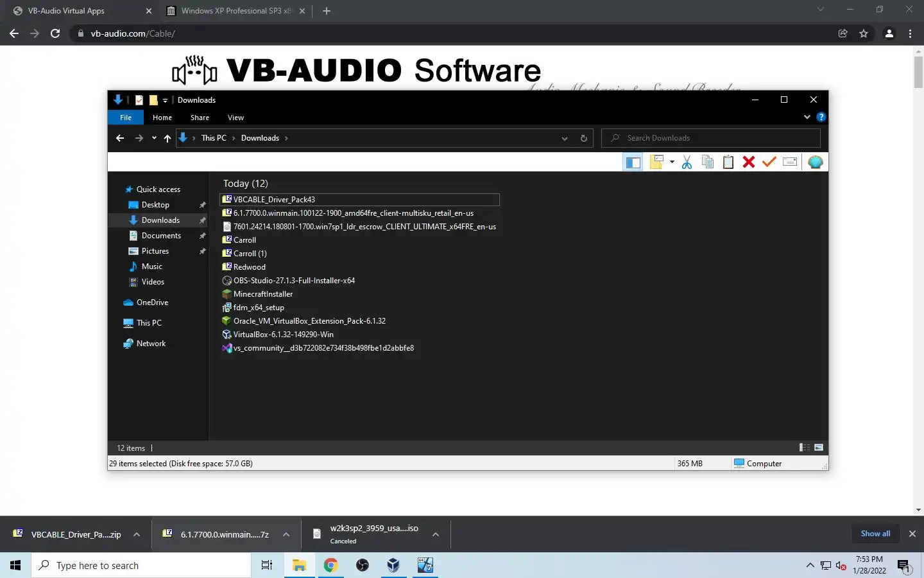Open options arrow for VBCABLE_Driver_Pa zip download

click(137, 534)
